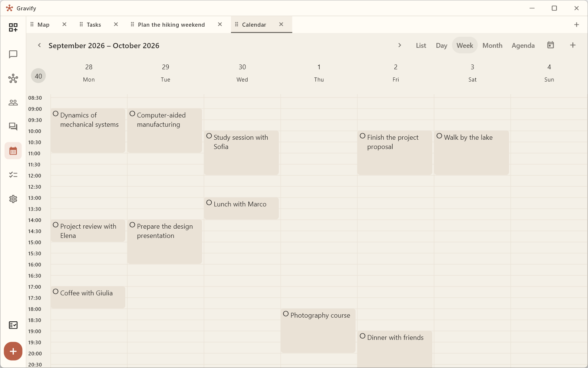Open the add widgets dashboard icon
Viewport: 588px width, 368px height.
coord(13,27)
